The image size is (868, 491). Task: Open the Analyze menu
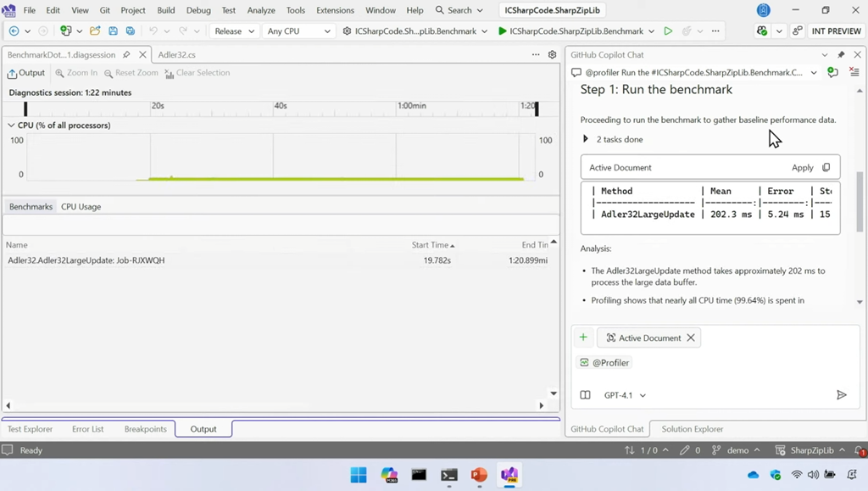point(261,10)
